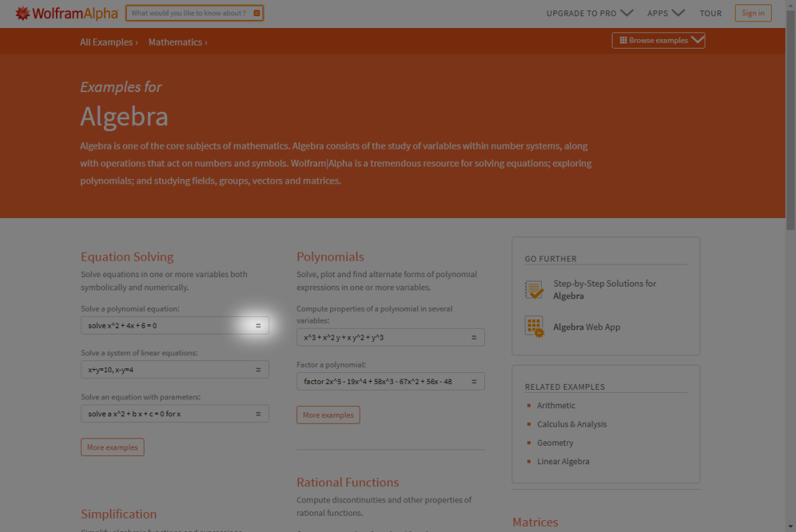Image resolution: width=796 pixels, height=532 pixels.
Task: Open Step-by-Step Solutions for Algebra link
Action: [604, 290]
